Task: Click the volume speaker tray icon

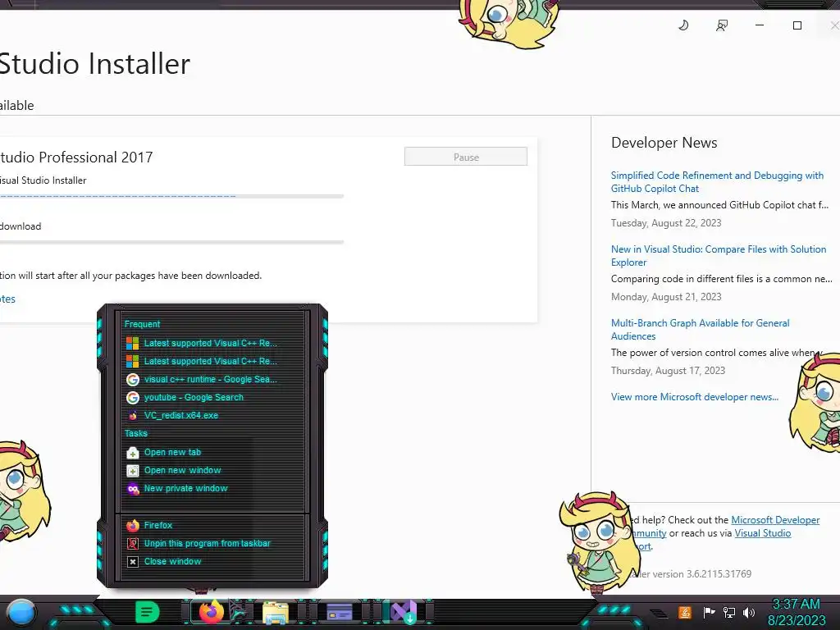Action: click(749, 612)
